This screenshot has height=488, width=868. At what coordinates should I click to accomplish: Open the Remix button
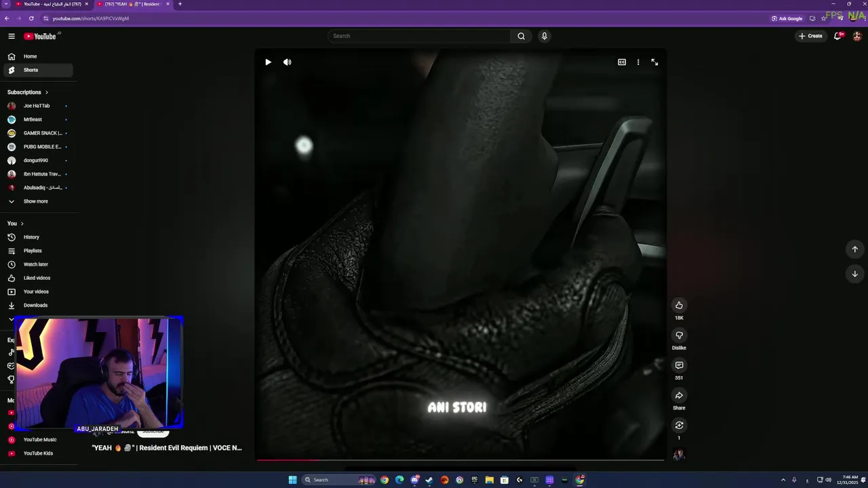679,425
